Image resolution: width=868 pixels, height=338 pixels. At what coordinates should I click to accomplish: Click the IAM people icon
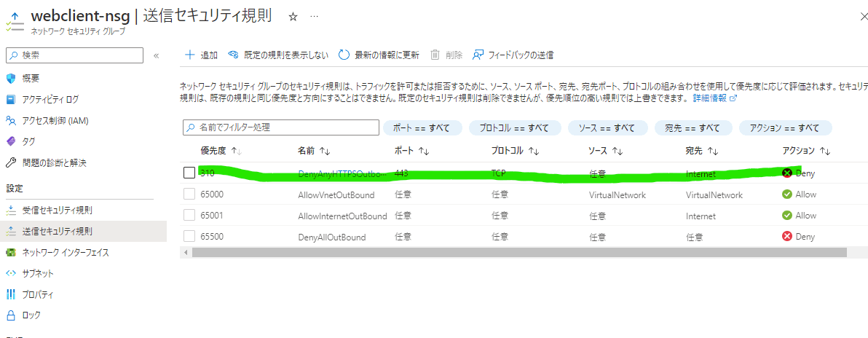pos(10,120)
